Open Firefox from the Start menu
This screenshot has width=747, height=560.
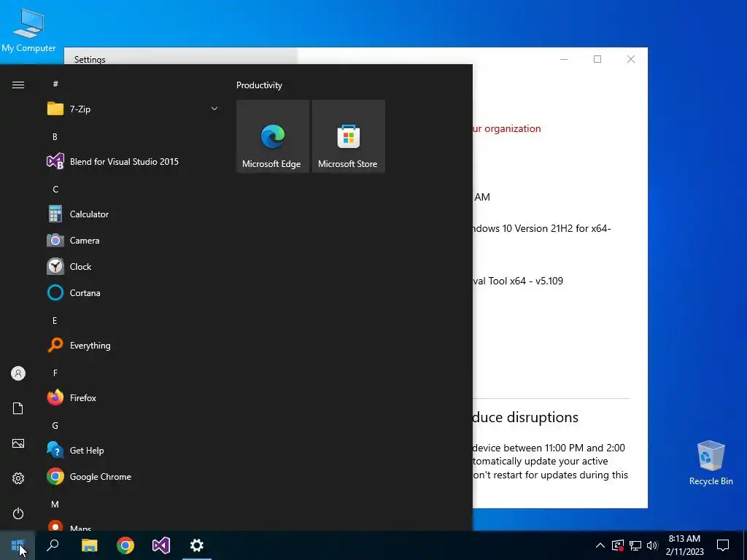(133, 397)
